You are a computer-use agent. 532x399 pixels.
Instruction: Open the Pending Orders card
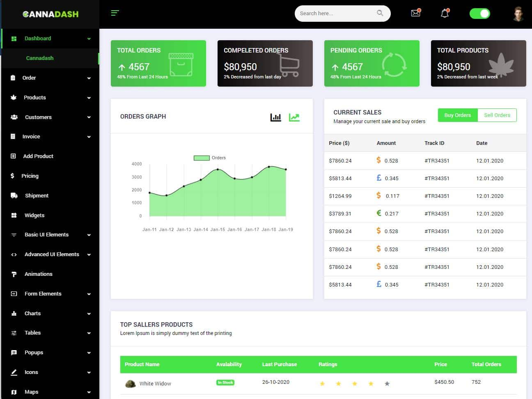pos(372,63)
